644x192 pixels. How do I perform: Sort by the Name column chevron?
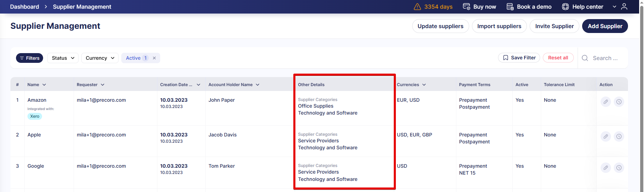point(44,85)
